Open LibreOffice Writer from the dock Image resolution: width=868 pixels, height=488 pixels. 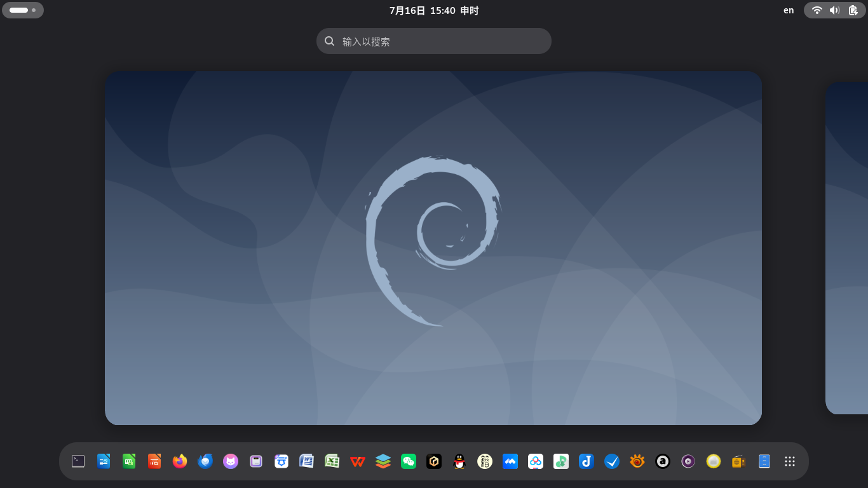[x=104, y=461]
